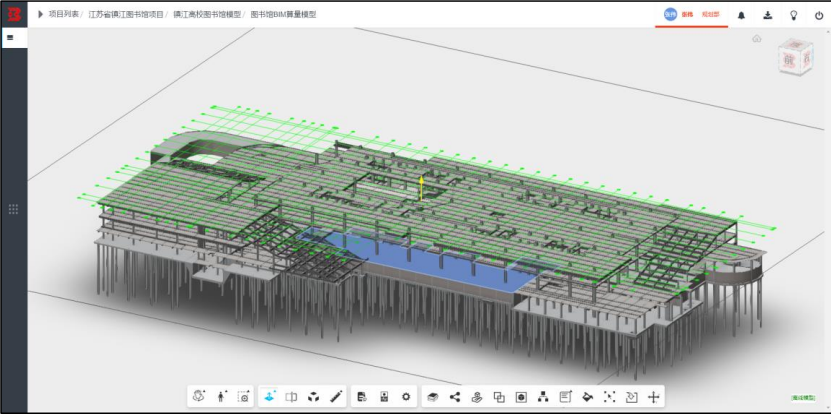Click the red user name beside avatar
This screenshot has height=414, width=831.
tap(687, 15)
